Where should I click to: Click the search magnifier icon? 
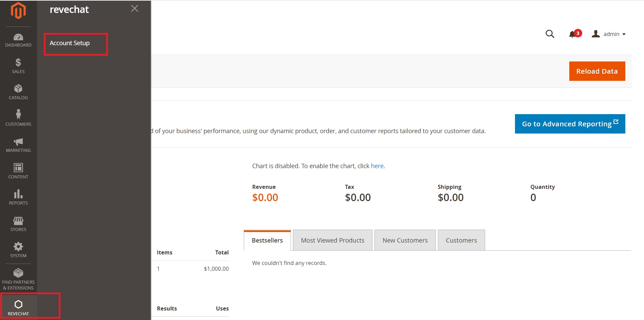coord(550,34)
